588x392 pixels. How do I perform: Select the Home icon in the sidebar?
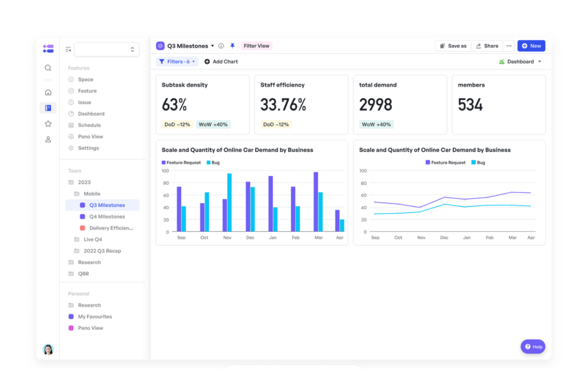[x=48, y=92]
